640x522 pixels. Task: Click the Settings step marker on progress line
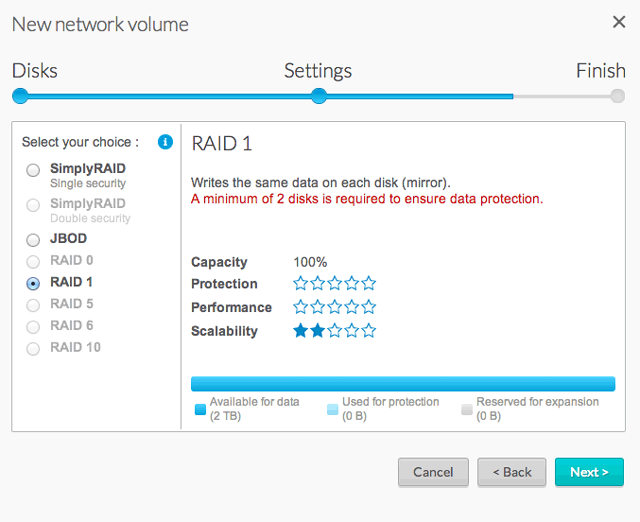319,96
